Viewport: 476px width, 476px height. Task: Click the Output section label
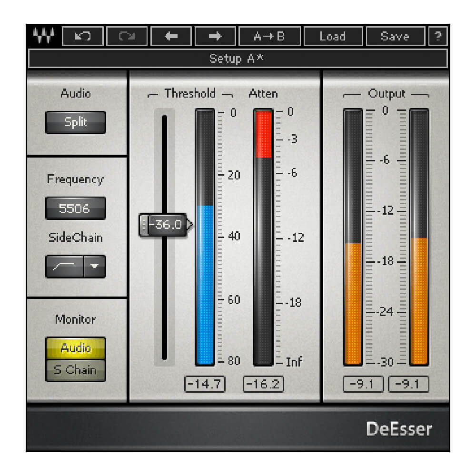point(387,94)
